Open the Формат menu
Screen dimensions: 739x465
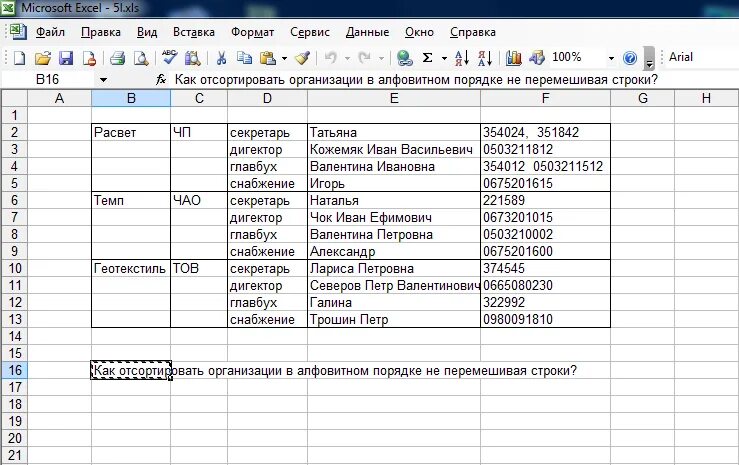pyautogui.click(x=252, y=32)
